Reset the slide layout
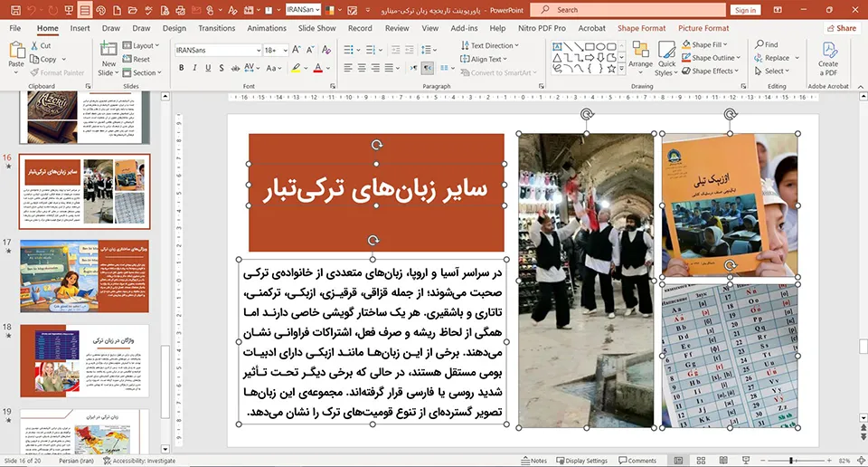The height and width of the screenshot is (467, 868). (x=137, y=59)
